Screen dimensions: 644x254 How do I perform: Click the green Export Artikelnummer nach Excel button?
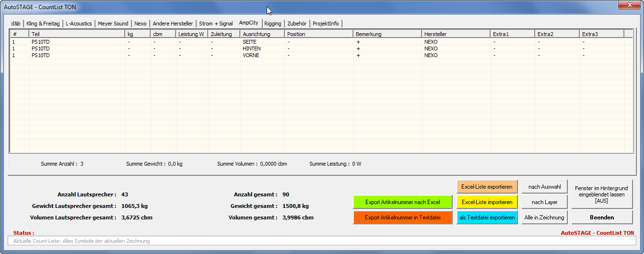[x=402, y=202]
